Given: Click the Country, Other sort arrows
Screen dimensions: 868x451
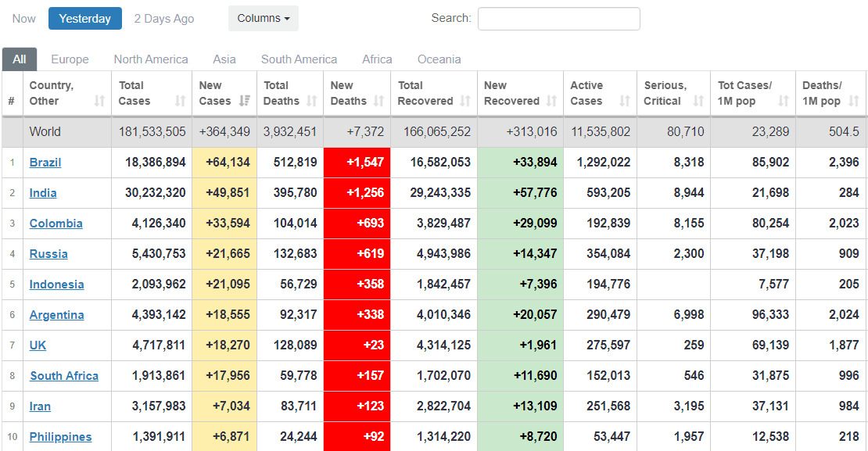Looking at the screenshot, I should point(99,101).
